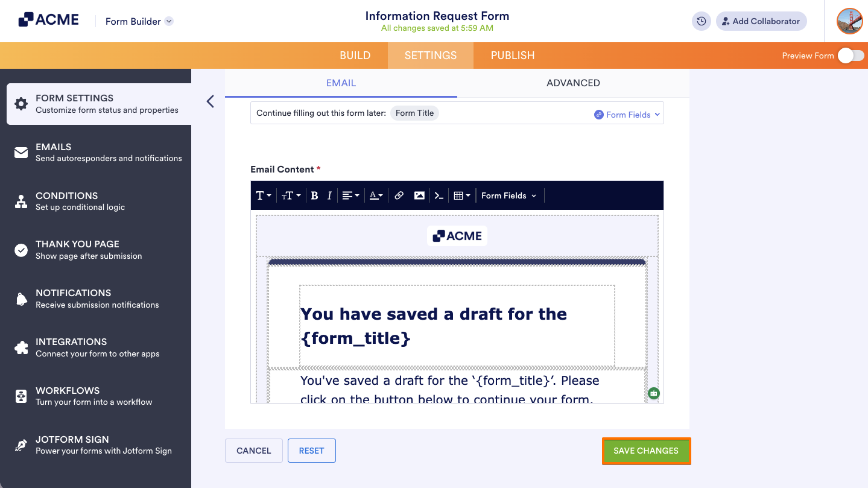Switch to the ADVANCED tab
The width and height of the screenshot is (868, 488).
(572, 83)
